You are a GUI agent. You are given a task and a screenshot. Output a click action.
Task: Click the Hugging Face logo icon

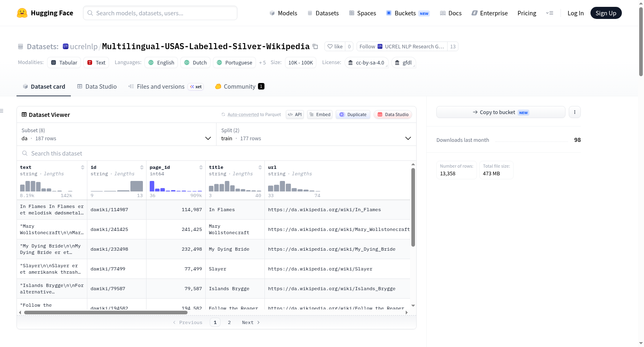pos(22,13)
